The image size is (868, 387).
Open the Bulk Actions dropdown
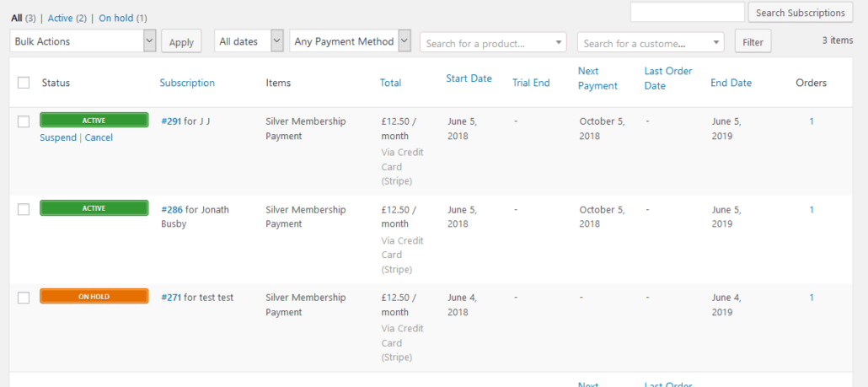(83, 41)
